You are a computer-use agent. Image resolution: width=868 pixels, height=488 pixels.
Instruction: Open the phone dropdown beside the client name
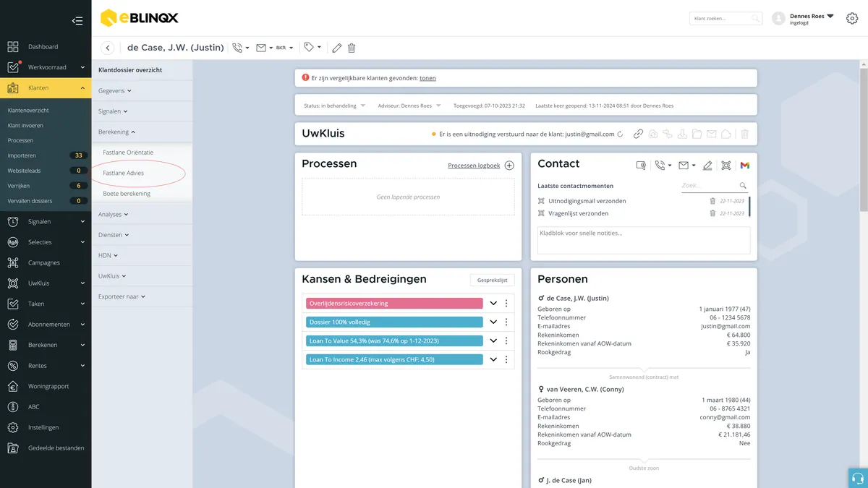240,48
